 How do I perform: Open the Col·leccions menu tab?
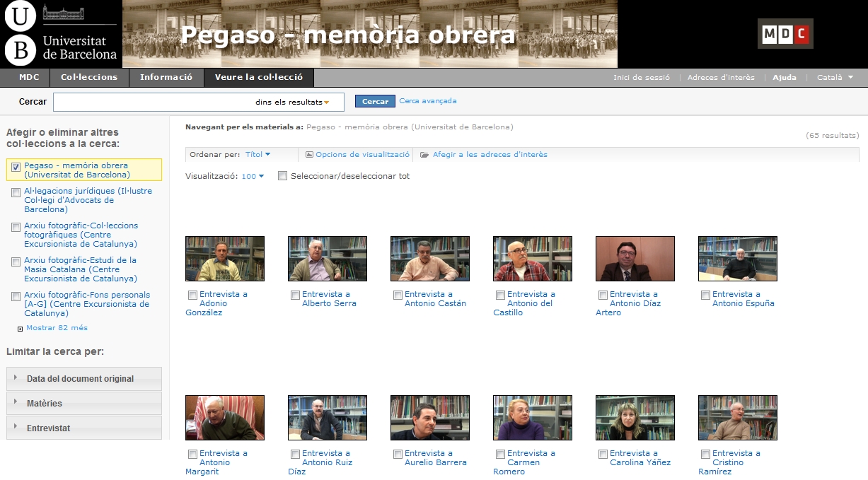(x=89, y=78)
